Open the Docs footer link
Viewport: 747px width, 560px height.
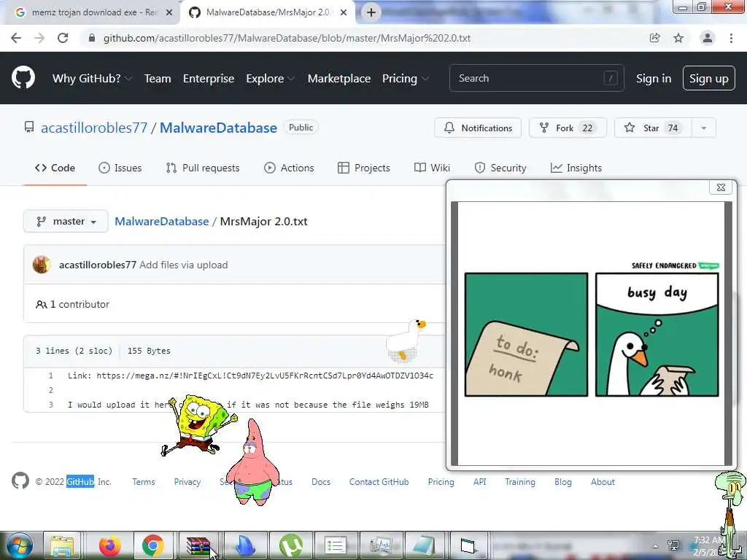click(x=321, y=482)
